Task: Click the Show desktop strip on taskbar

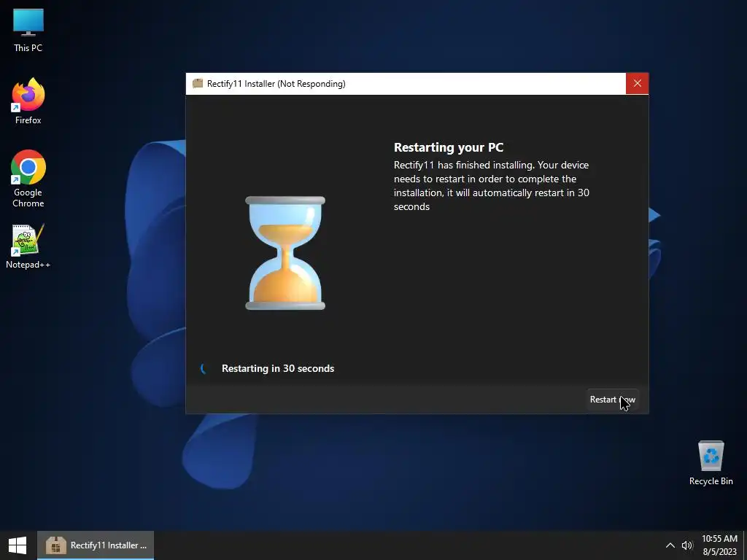Action: click(x=745, y=545)
